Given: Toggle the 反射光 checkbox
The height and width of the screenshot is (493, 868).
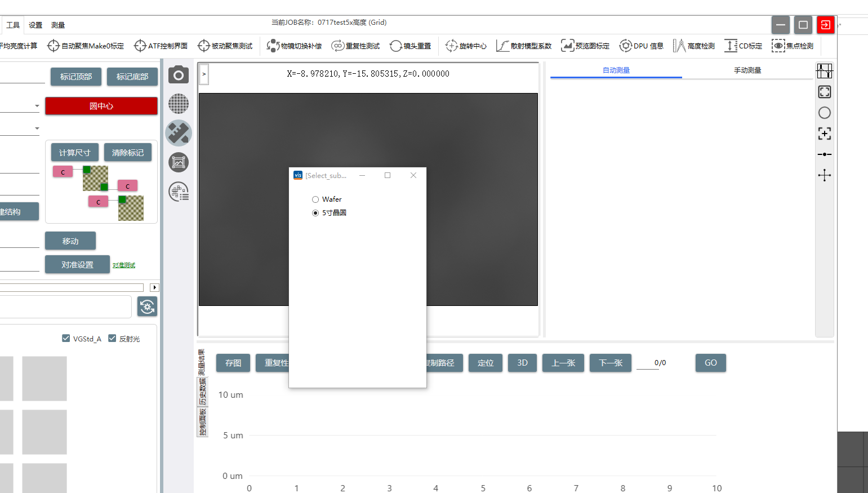Looking at the screenshot, I should [x=112, y=338].
